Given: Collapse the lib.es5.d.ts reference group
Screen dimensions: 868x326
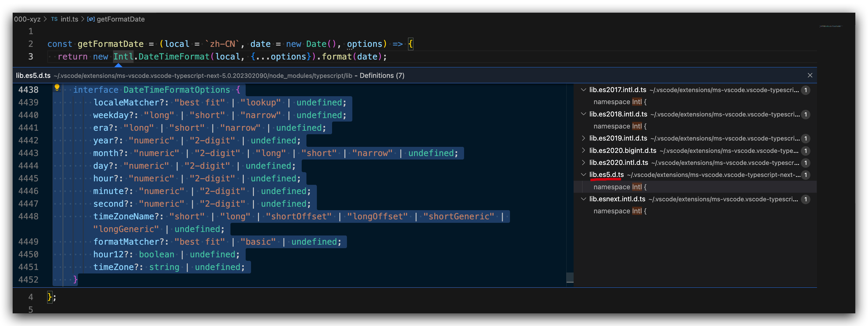Looking at the screenshot, I should (x=583, y=174).
